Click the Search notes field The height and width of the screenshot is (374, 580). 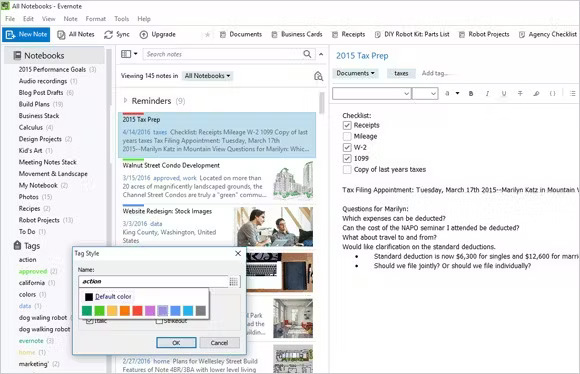pos(223,54)
